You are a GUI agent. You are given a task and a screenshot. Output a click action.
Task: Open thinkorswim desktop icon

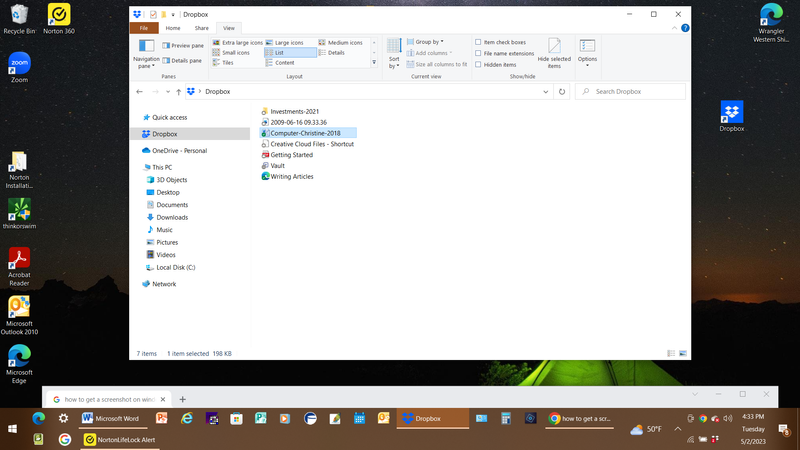click(19, 214)
